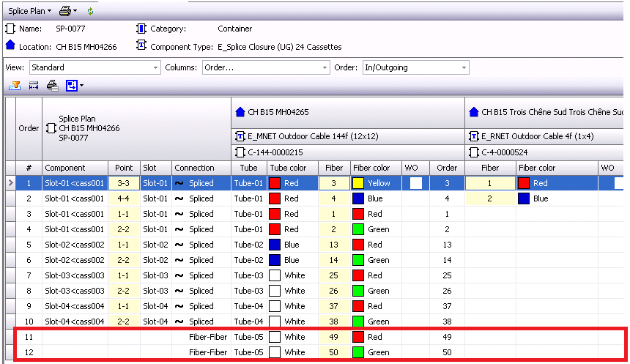Click type icon beside E_MNET Outdoor Cable

click(240, 137)
